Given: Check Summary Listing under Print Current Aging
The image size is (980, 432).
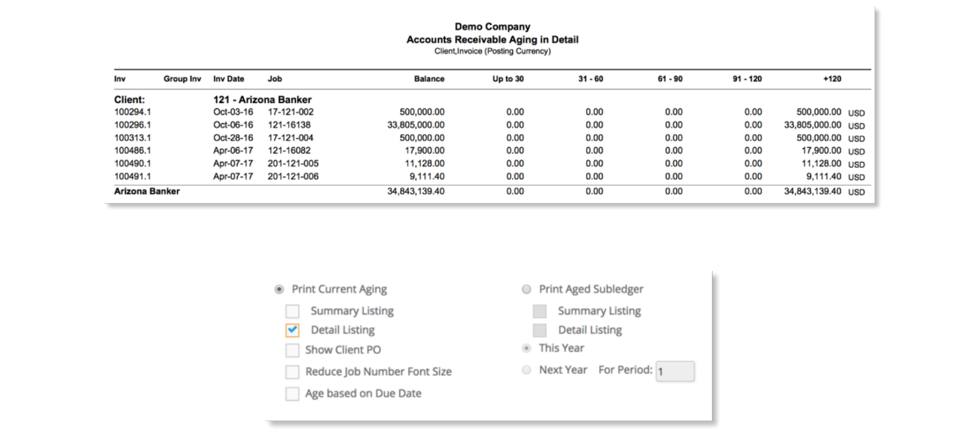Looking at the screenshot, I should click(x=292, y=311).
